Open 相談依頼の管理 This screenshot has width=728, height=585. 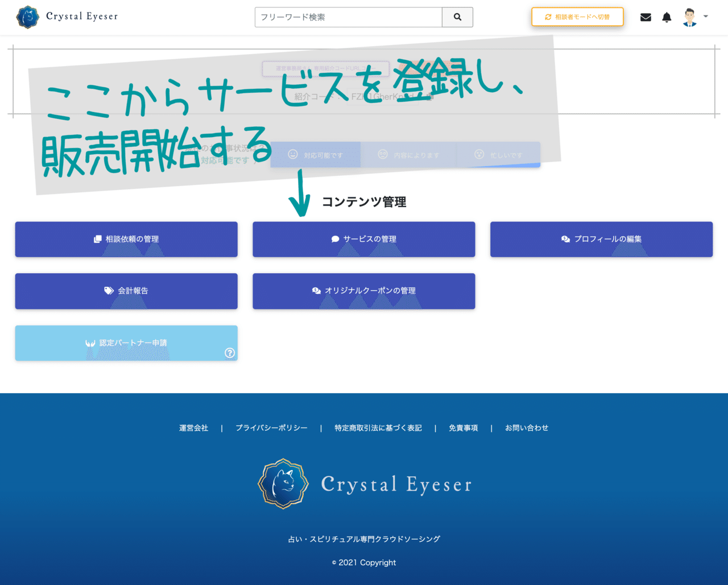pos(126,239)
